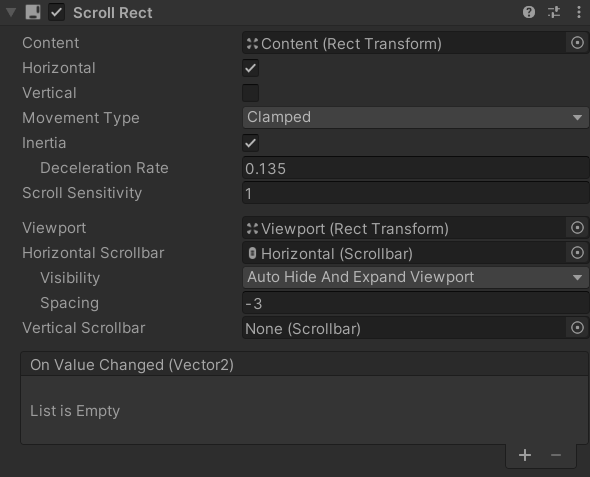Toggle the Inertia checkbox

coord(251,143)
